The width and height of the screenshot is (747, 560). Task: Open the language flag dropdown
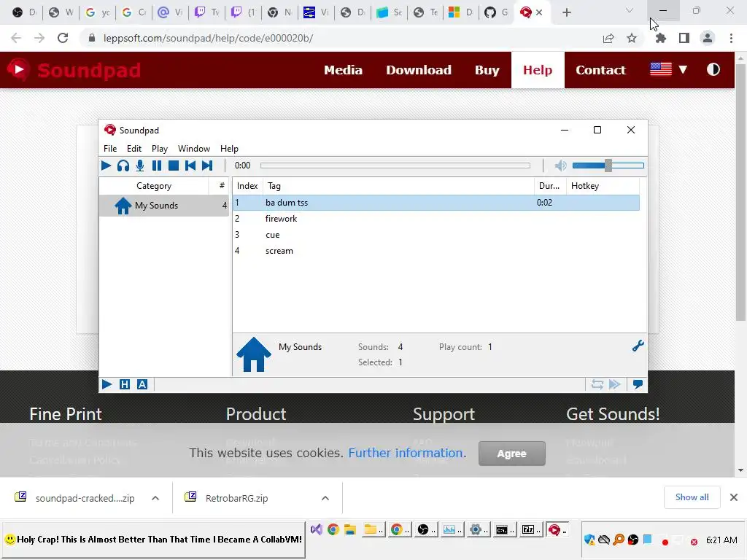coord(668,69)
